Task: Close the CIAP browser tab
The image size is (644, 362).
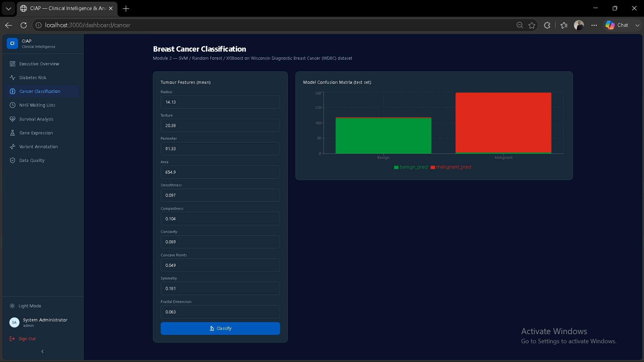Action: (111, 8)
